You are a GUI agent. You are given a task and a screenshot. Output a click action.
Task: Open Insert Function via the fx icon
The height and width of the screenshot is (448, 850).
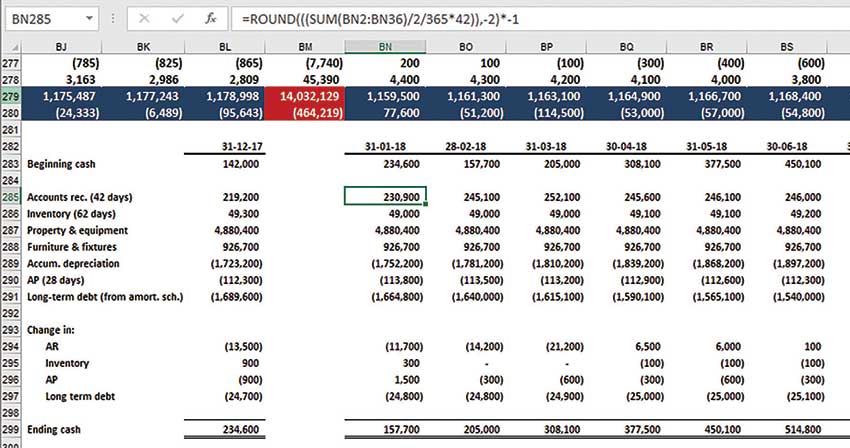click(x=209, y=17)
